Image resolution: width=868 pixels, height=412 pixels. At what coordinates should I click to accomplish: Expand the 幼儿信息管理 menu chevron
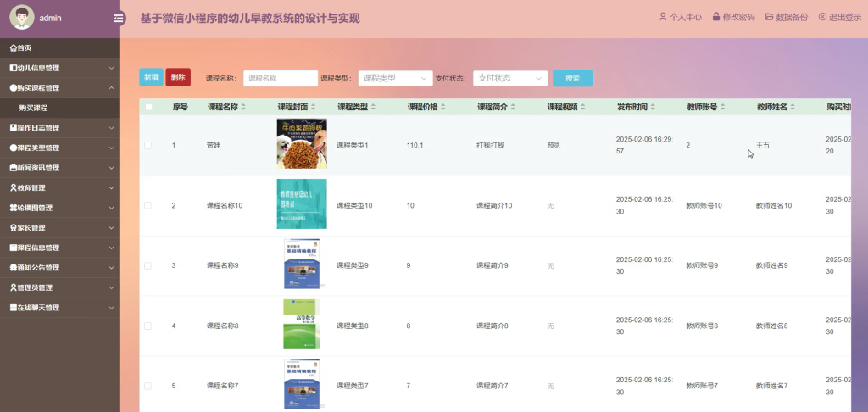pos(111,68)
